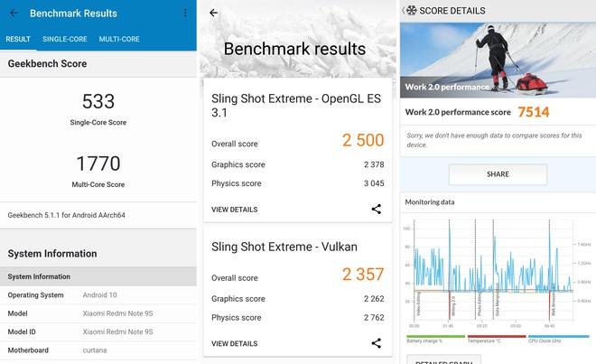
Task: Click the 533 single-core score
Action: [98, 101]
